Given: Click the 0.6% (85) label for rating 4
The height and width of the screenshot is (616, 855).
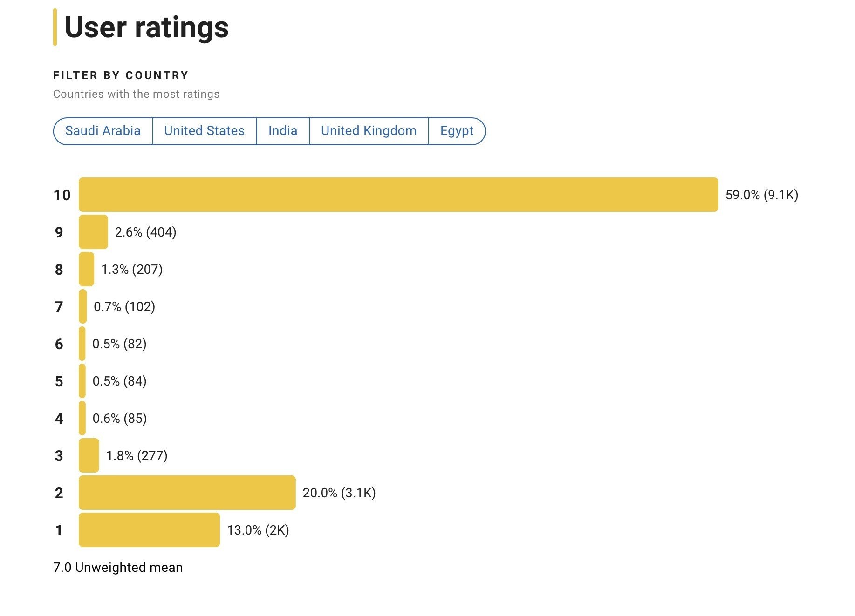Looking at the screenshot, I should [x=119, y=418].
